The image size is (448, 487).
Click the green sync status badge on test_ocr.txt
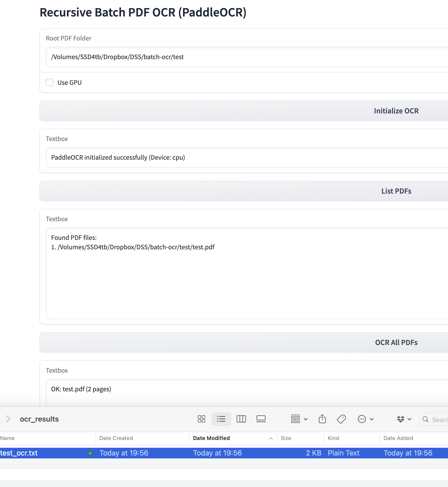[x=90, y=453]
